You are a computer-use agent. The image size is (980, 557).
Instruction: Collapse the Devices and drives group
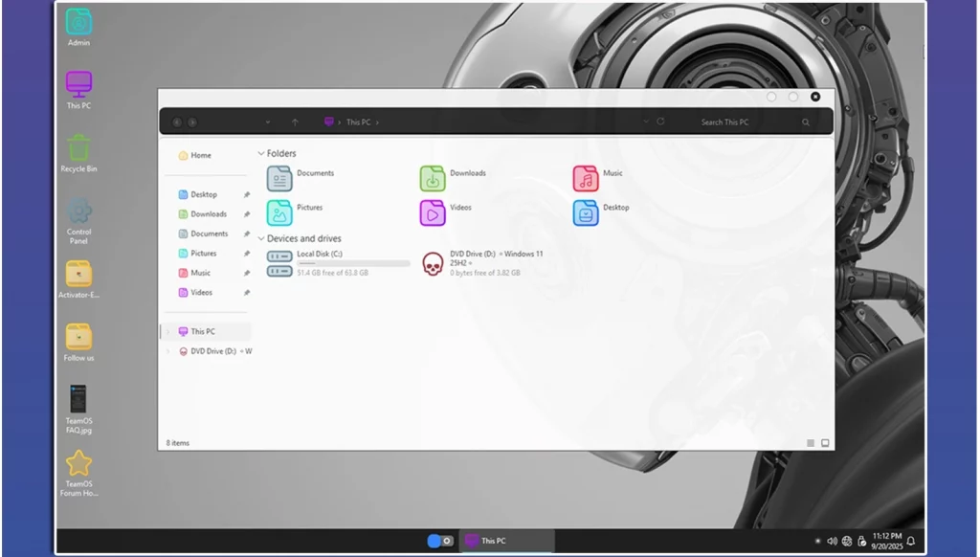point(261,239)
